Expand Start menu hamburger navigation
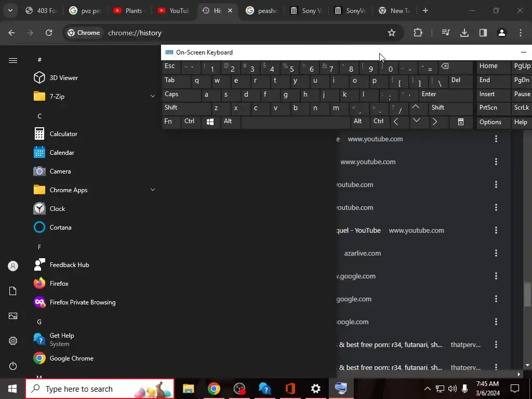Viewport: 532px width, 399px height. (x=13, y=60)
